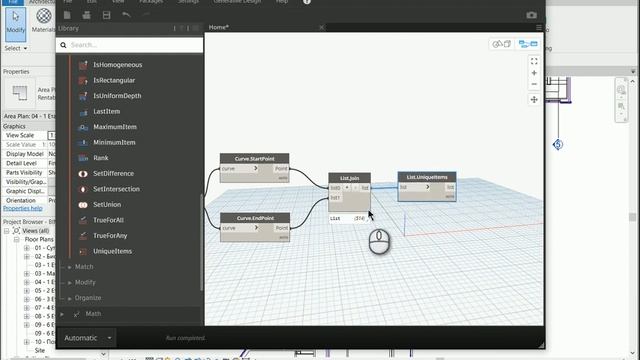Click Site in Project Browser
The height and width of the screenshot is (360, 640).
(x=40, y=350)
